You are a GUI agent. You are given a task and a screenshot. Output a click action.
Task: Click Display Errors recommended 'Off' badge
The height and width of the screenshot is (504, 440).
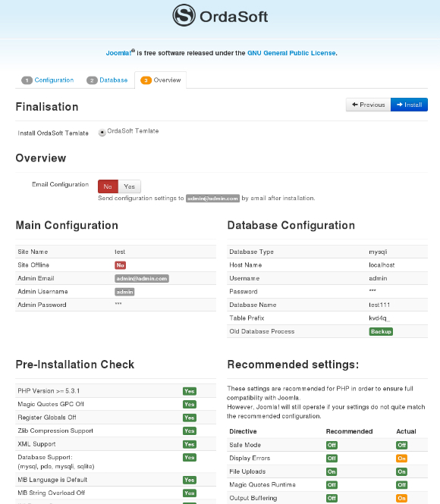332,459
